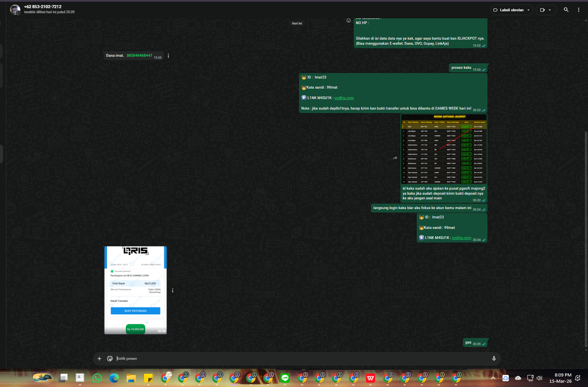
Task: Open File Explorer from the taskbar
Action: click(131, 378)
